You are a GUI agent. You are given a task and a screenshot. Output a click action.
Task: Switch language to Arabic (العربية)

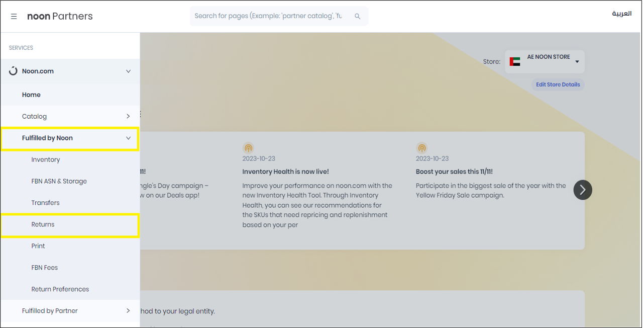tap(621, 14)
